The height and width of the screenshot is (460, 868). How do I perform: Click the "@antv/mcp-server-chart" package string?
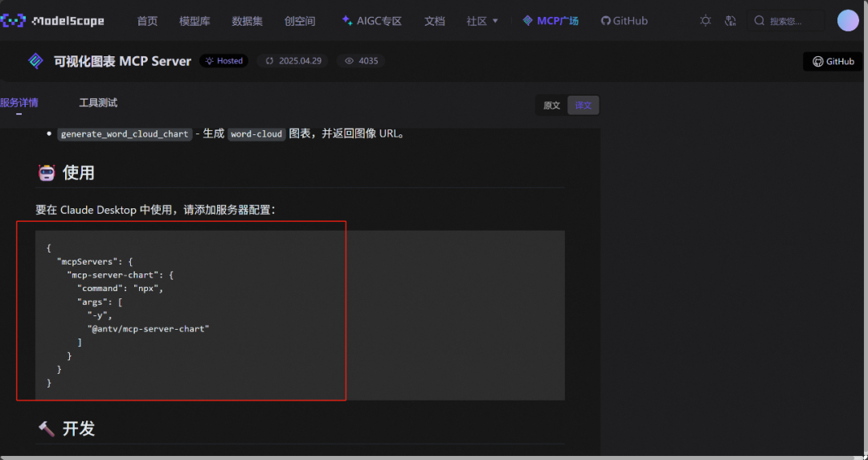[x=149, y=329]
